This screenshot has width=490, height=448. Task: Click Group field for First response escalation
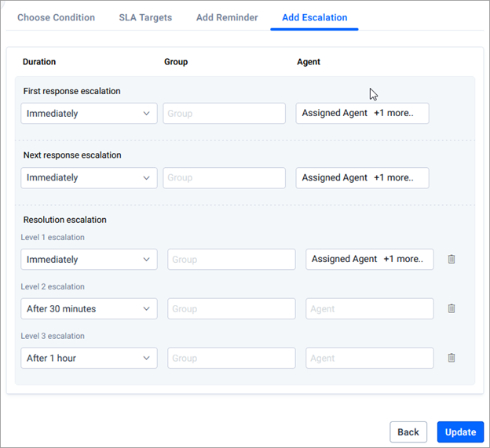(224, 113)
